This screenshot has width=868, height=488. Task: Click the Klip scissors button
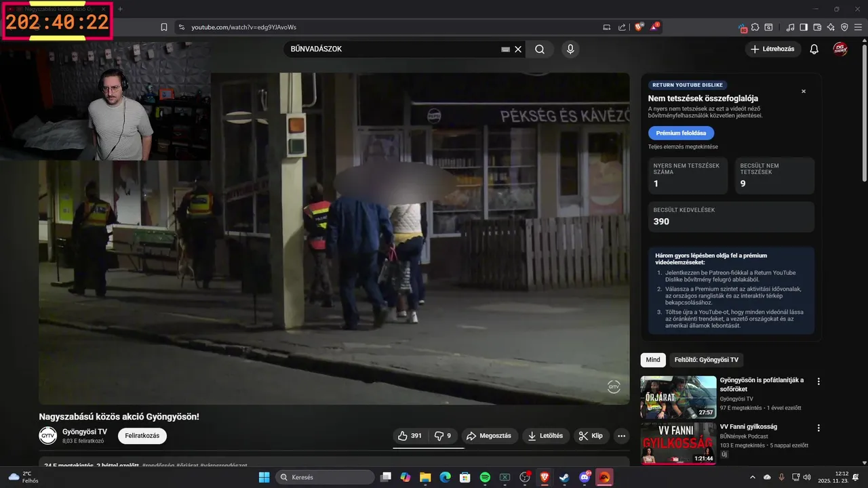pyautogui.click(x=591, y=436)
